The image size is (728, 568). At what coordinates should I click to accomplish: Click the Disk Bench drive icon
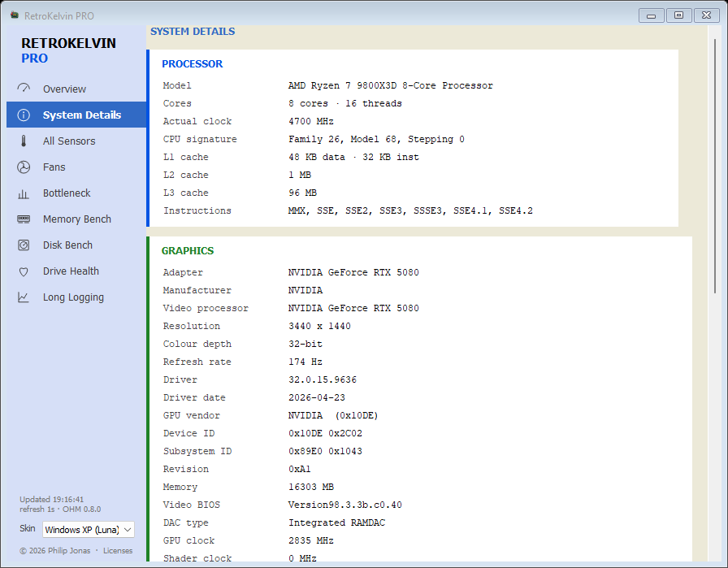click(24, 245)
